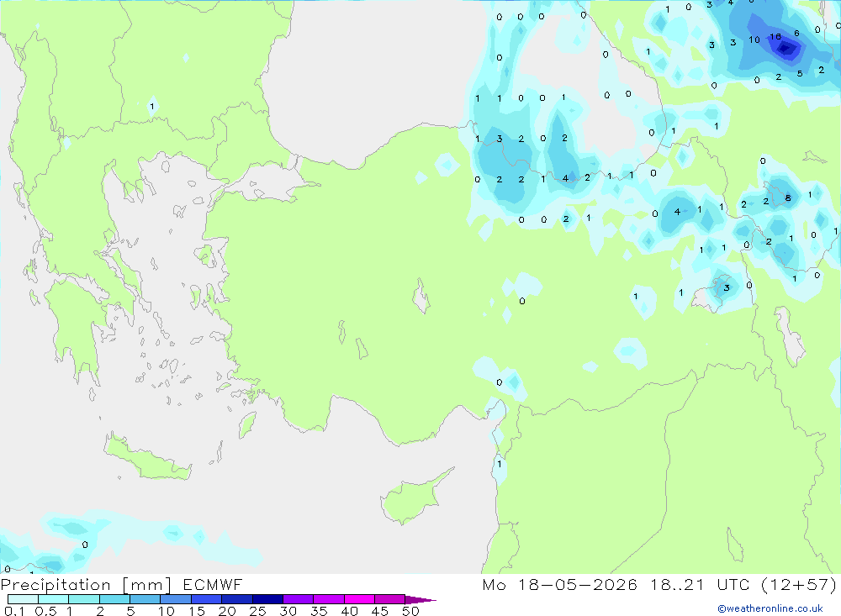The image size is (841, 616).
Task: Pick the 15–20 mm legend color swatch
Action: [207, 599]
